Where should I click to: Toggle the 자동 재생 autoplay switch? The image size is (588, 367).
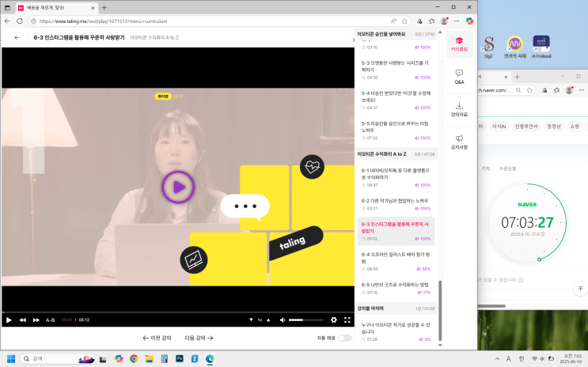tap(344, 338)
